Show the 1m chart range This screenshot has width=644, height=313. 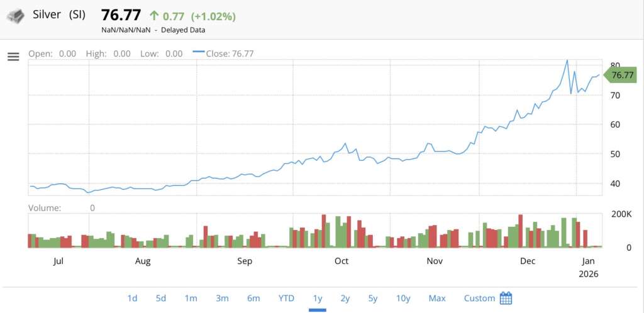point(191,298)
